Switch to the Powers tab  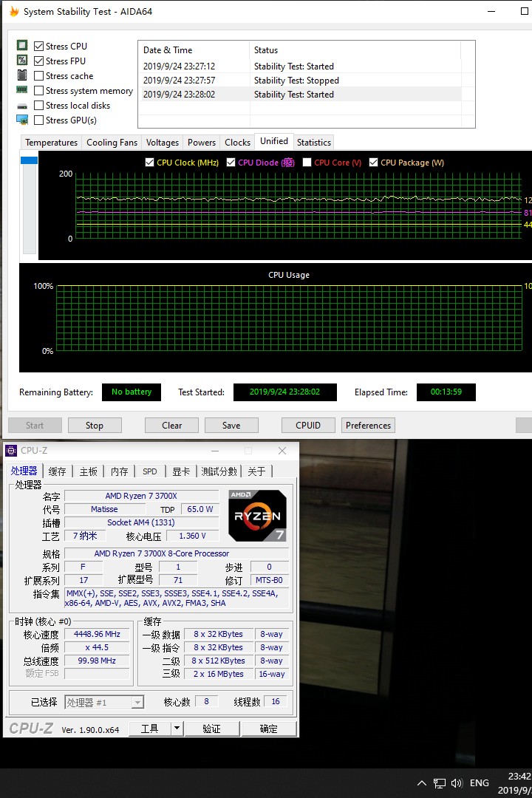click(x=202, y=143)
